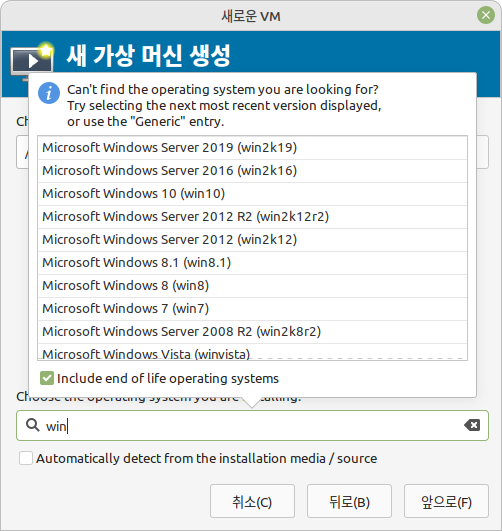Viewport: 502px width, 531px height.
Task: Choose Microsoft Windows 8.1 (win8.1)
Action: coord(252,263)
